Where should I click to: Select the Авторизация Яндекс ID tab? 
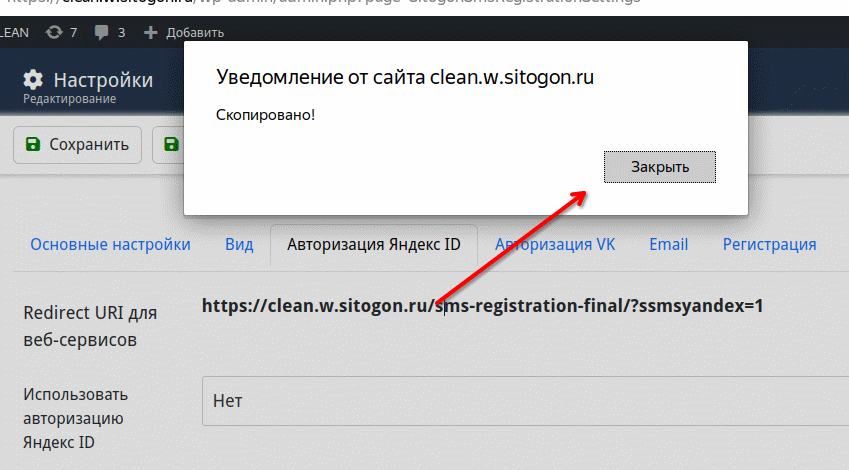(x=374, y=244)
